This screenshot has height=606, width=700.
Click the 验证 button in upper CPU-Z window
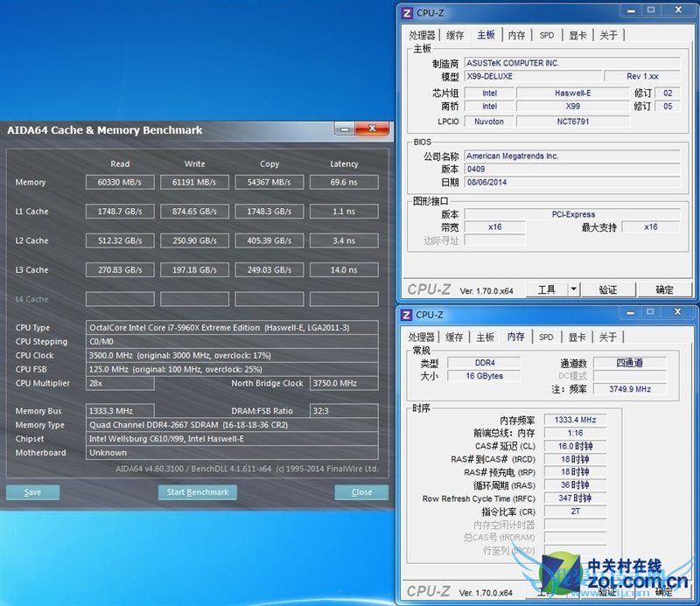pos(608,289)
